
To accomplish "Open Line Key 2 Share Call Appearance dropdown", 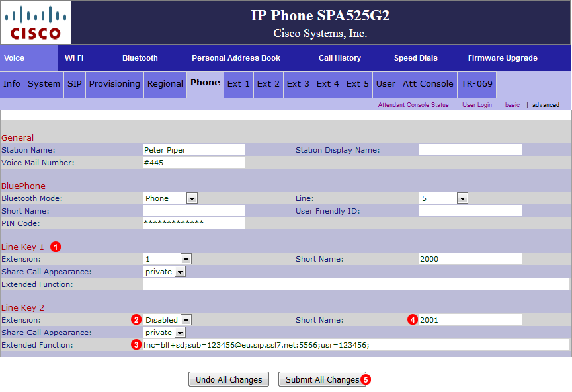I will (x=164, y=333).
